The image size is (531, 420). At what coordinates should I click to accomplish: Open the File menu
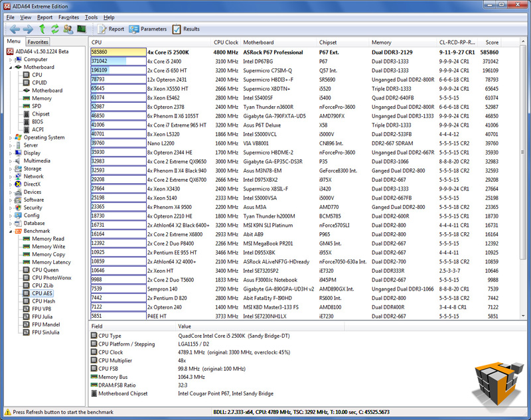point(11,17)
